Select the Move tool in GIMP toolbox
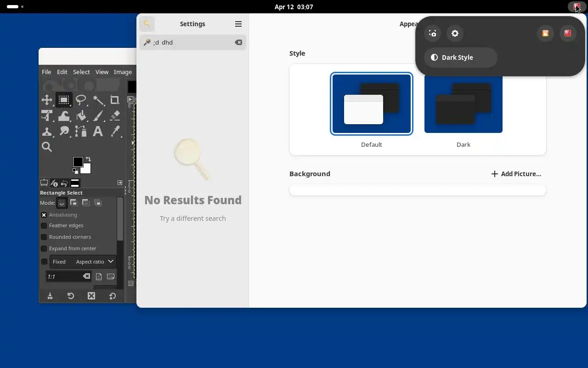This screenshot has height=368, width=588. (x=47, y=100)
